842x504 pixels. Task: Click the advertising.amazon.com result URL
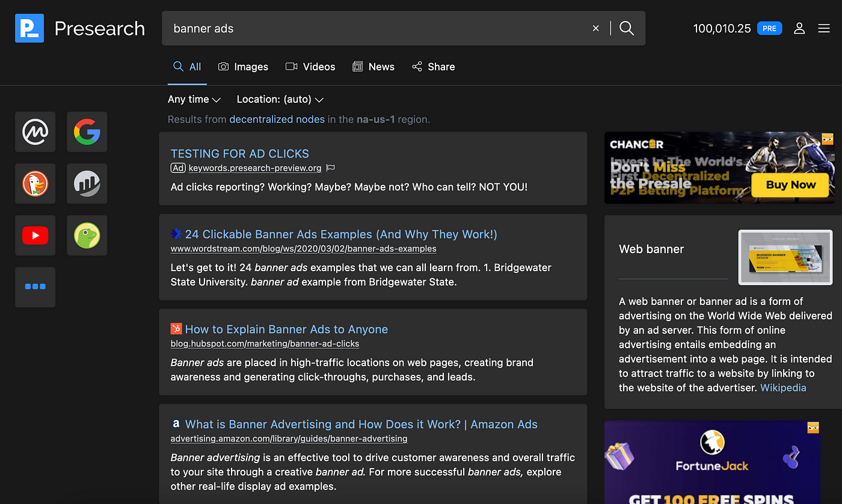tap(289, 439)
